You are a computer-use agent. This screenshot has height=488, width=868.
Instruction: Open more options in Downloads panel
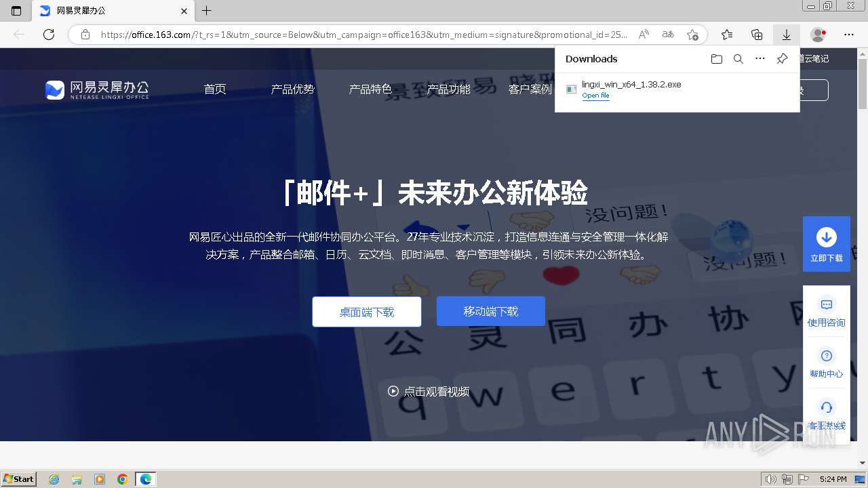(x=760, y=59)
